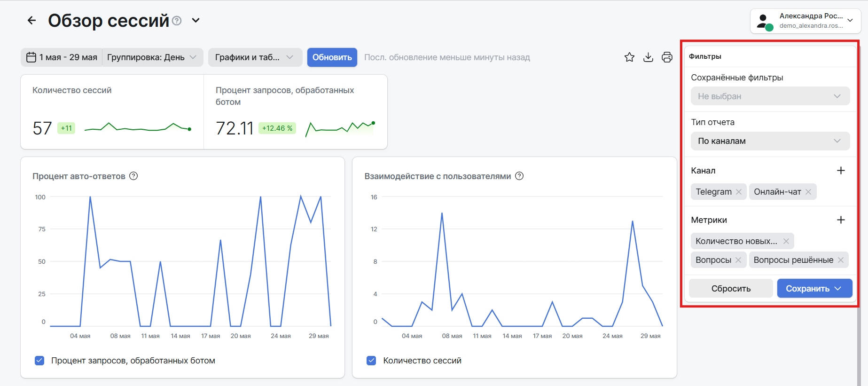868x386 pixels.
Task: Remove the Онлайн-чат channel tag
Action: point(808,192)
